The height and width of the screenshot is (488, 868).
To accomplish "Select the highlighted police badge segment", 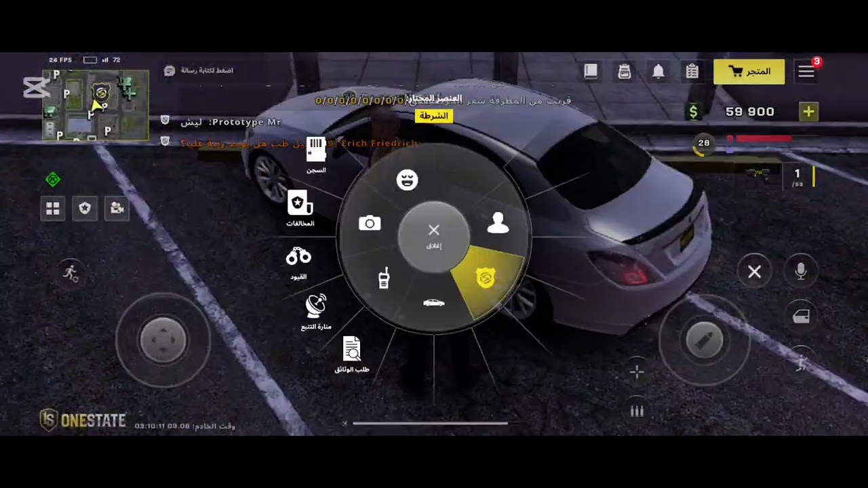I will (x=486, y=278).
